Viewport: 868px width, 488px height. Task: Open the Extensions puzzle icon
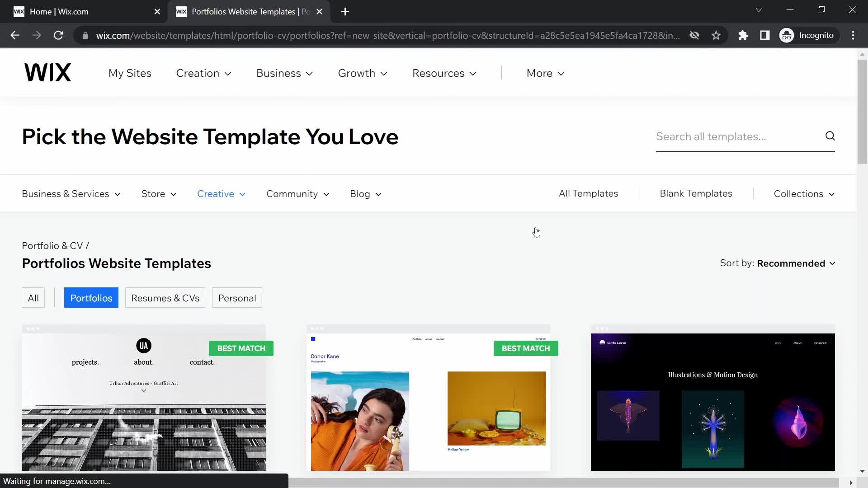pos(743,35)
